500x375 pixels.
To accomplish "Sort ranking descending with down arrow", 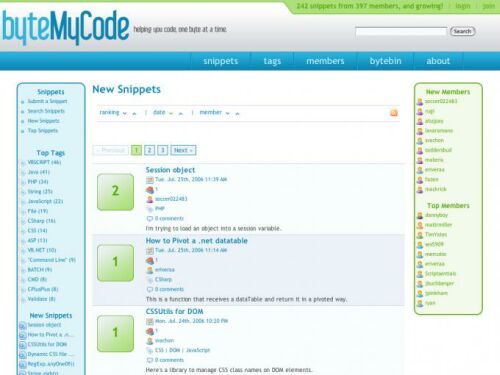I will click(x=125, y=113).
